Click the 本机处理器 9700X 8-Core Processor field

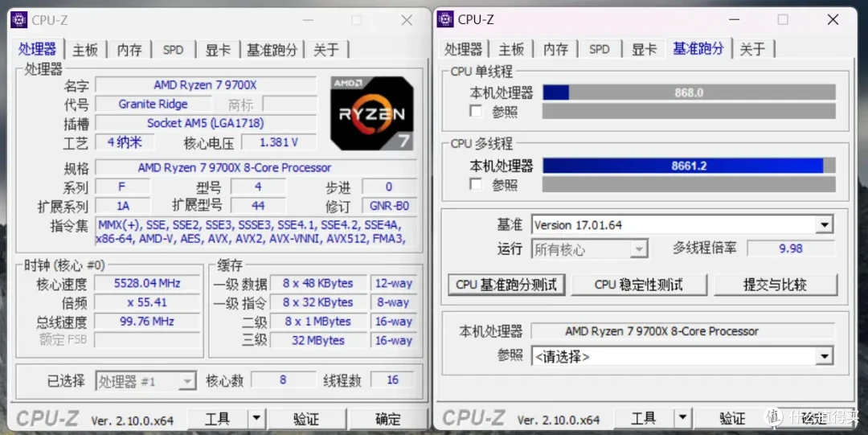[x=682, y=330]
